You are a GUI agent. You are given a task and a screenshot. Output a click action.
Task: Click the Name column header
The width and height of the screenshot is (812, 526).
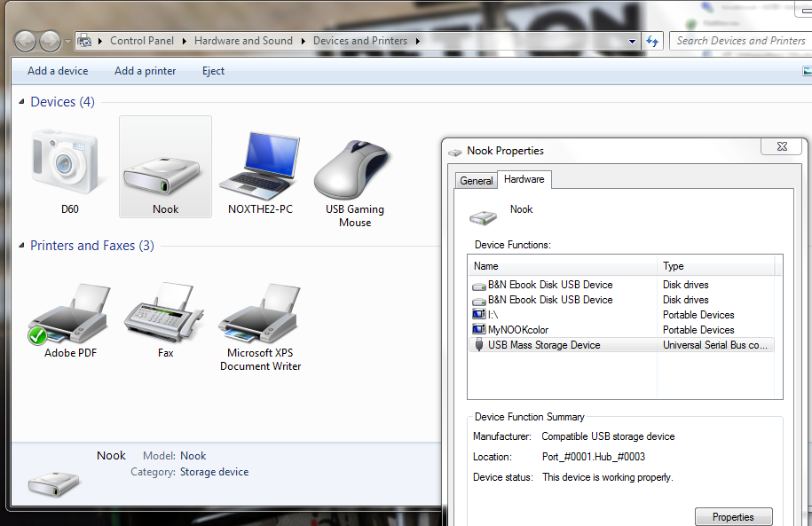point(563,266)
